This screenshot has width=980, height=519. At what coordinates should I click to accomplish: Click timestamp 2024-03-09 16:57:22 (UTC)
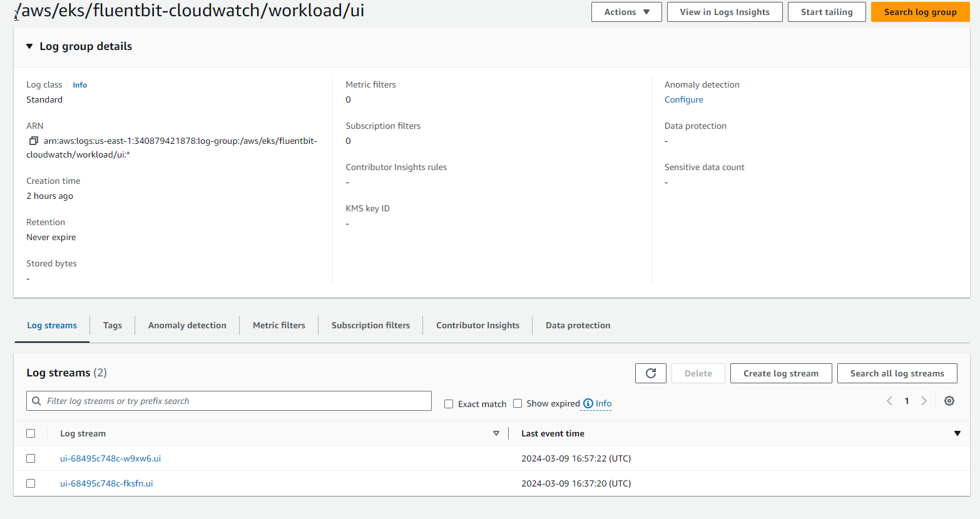coord(576,458)
